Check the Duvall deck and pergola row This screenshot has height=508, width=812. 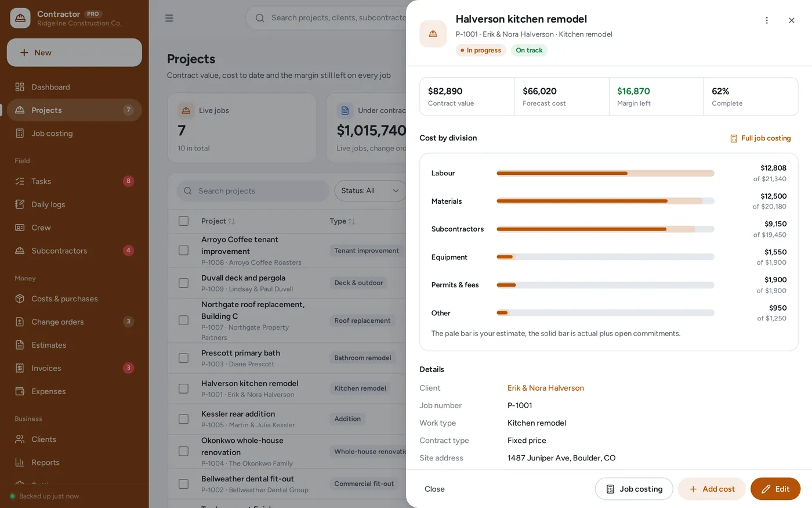[184, 283]
